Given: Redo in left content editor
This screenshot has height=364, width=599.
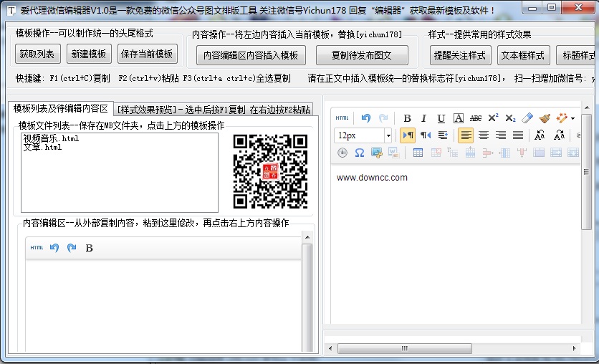Looking at the screenshot, I should pyautogui.click(x=72, y=248).
